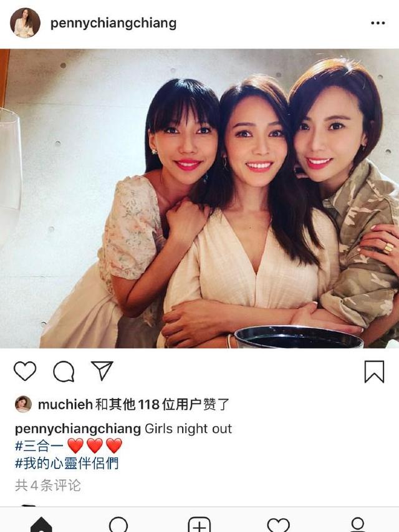View all 4 comments
The height and width of the screenshot is (532, 399).
click(48, 485)
